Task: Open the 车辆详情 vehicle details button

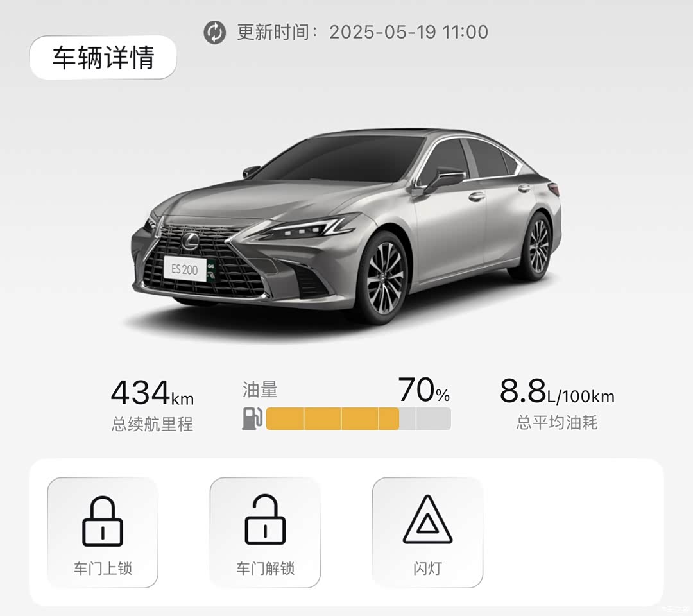Action: (103, 58)
